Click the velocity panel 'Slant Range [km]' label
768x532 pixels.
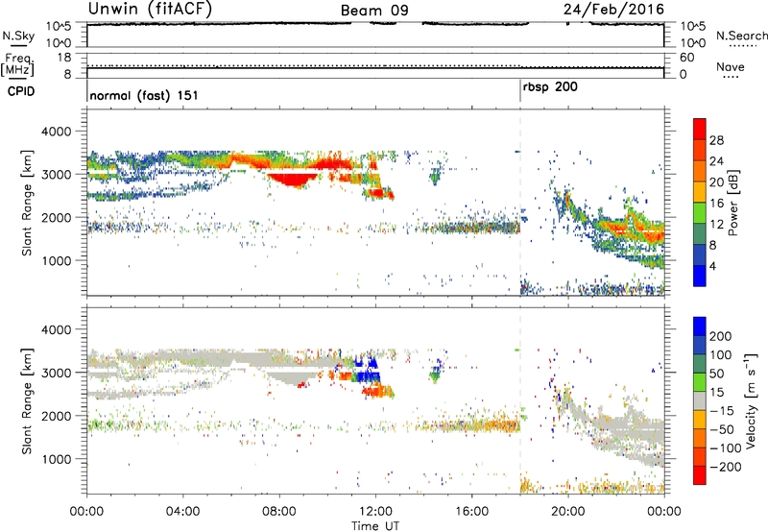tap(27, 401)
